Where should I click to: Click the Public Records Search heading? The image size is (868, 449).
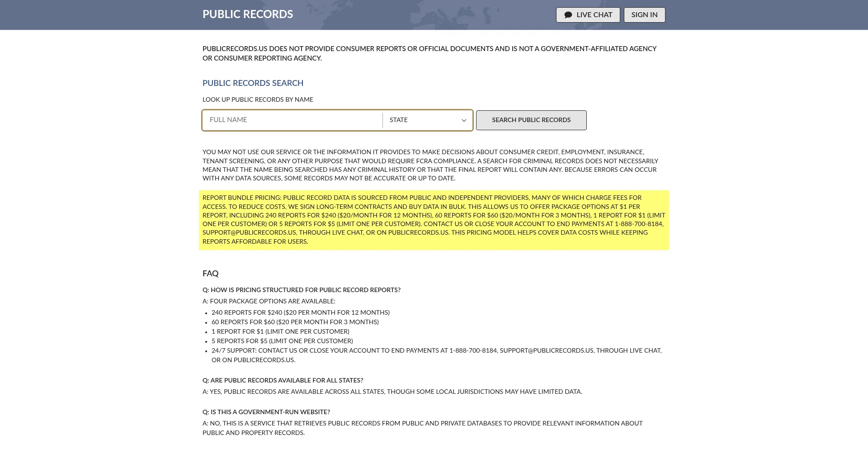tap(253, 83)
